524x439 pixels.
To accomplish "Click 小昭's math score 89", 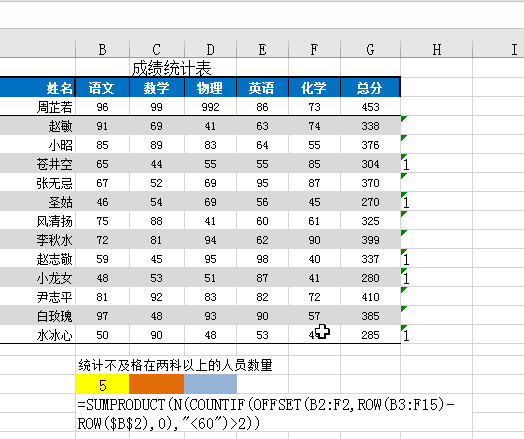I will pyautogui.click(x=156, y=145).
